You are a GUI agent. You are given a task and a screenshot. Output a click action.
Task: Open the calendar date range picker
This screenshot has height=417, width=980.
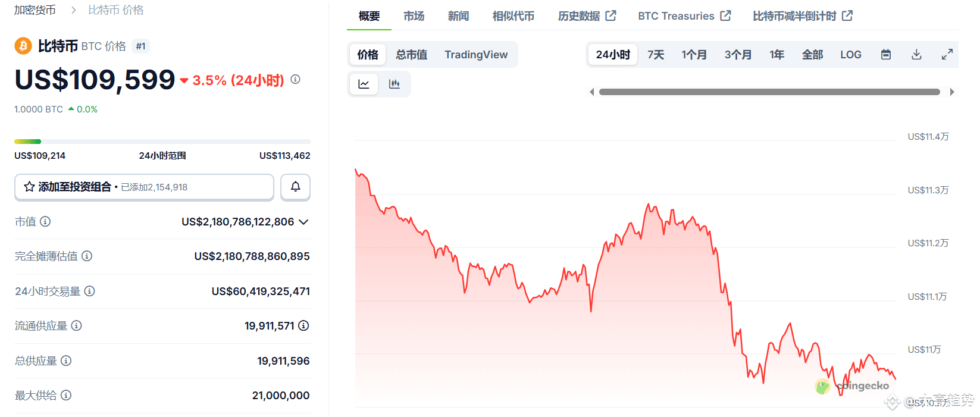(886, 55)
